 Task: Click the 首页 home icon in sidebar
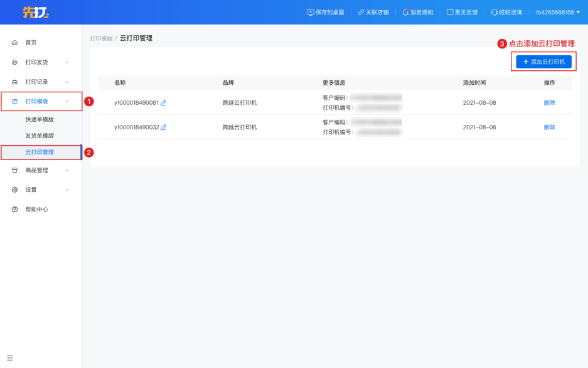coord(15,43)
